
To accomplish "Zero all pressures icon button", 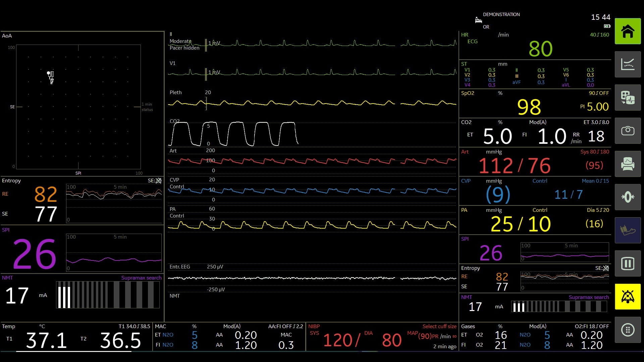I will click(628, 197).
